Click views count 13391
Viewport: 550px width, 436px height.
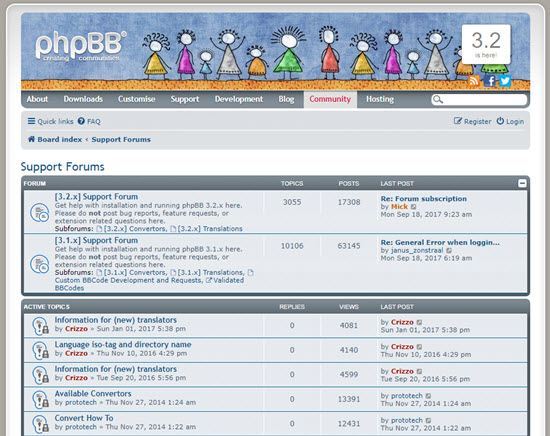[349, 400]
